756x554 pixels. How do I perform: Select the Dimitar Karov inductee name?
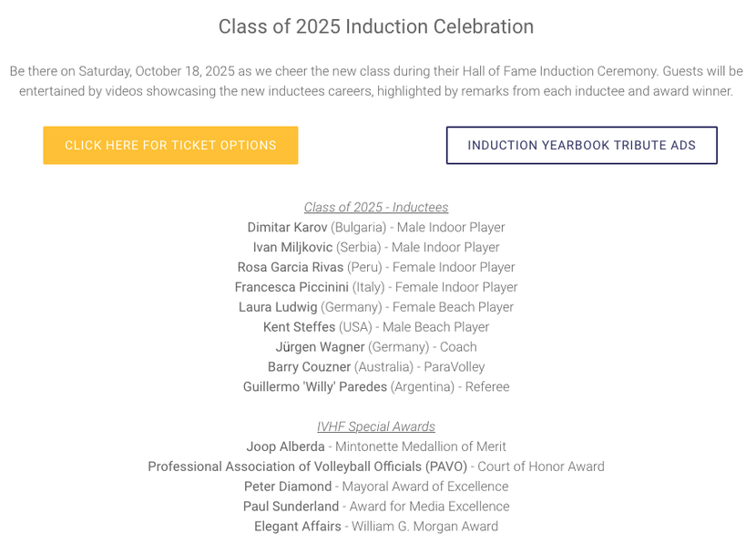coord(287,227)
